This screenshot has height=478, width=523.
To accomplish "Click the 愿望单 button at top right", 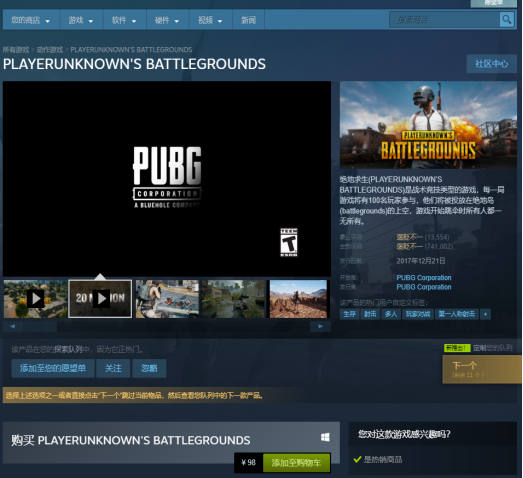I will 493,3.
